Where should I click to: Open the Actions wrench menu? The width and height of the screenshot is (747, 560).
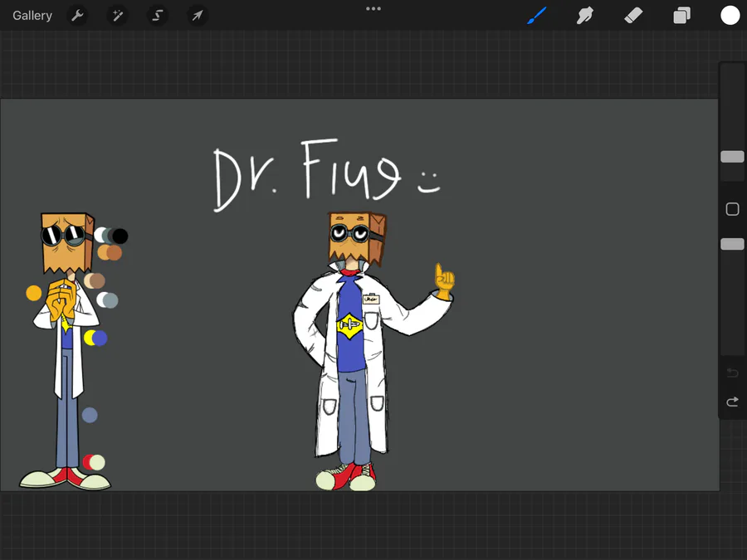point(77,16)
